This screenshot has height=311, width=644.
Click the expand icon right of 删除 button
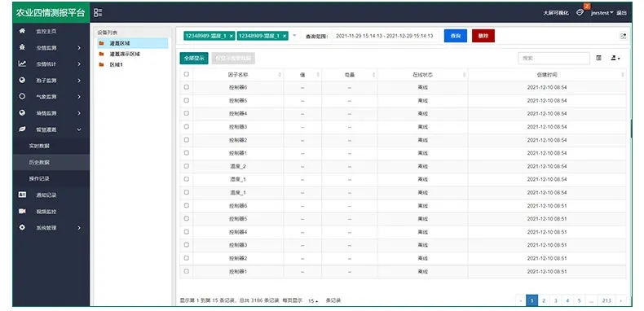pos(623,36)
